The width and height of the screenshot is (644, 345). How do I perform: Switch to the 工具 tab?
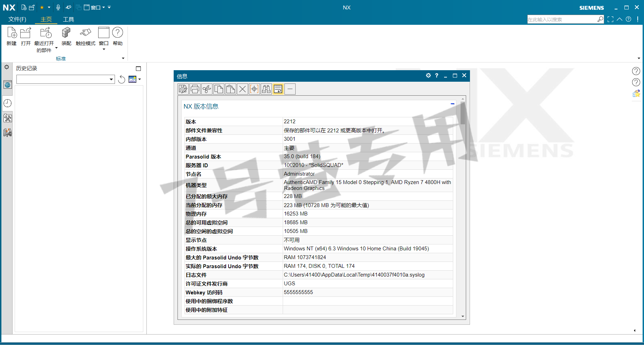tap(68, 19)
